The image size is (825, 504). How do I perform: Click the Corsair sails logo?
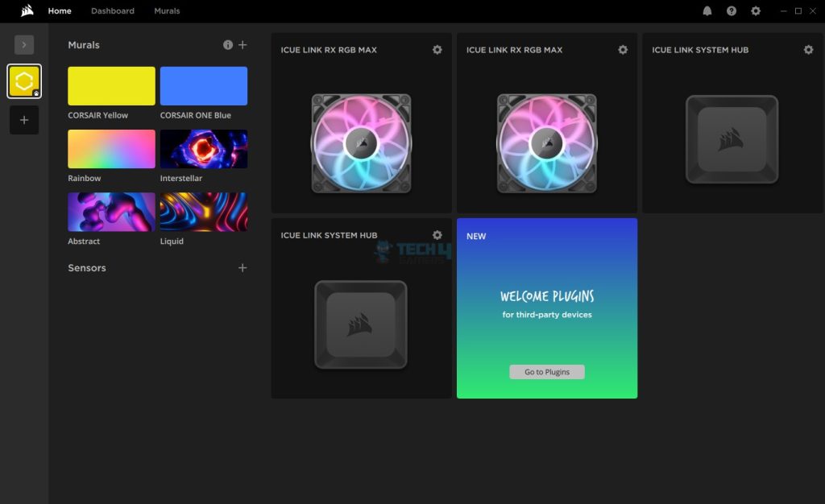point(27,11)
